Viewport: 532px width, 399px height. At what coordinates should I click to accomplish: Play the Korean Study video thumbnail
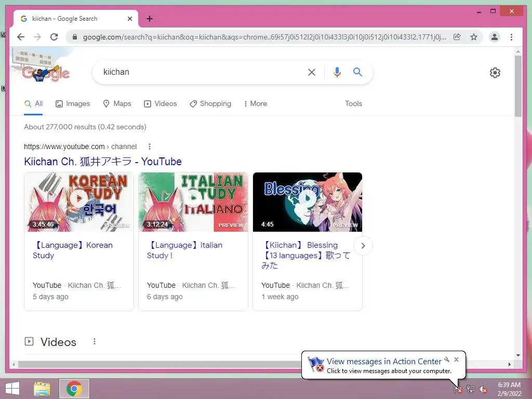click(79, 202)
